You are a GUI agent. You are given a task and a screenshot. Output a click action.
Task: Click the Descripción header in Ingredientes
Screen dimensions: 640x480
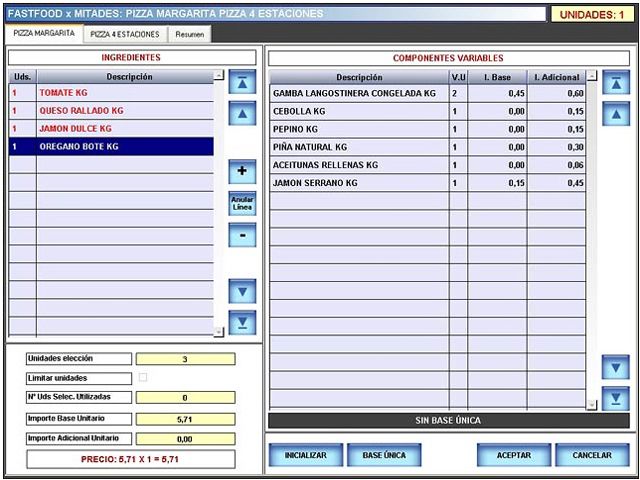tap(125, 77)
